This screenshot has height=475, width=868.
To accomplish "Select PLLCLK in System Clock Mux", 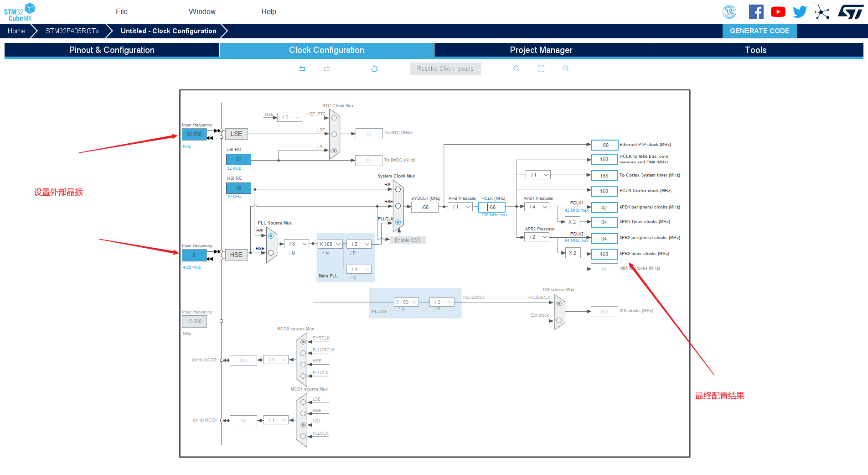I will pos(398,222).
